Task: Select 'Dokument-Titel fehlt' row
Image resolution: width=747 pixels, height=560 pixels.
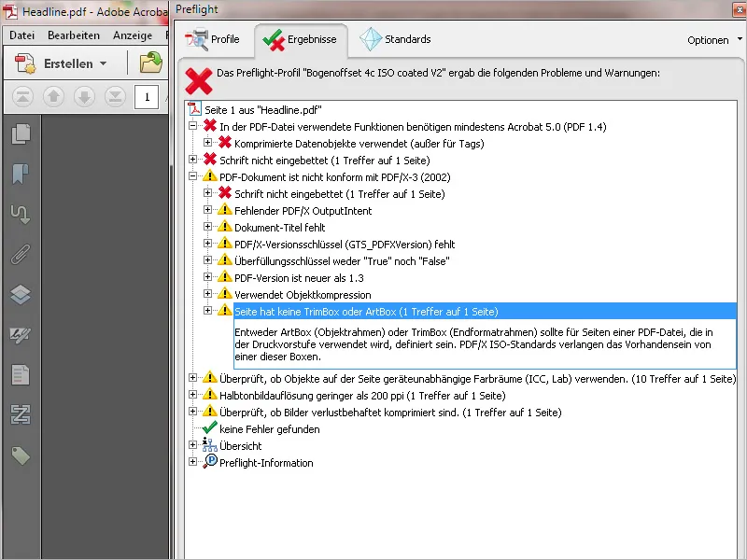Action: [x=279, y=227]
